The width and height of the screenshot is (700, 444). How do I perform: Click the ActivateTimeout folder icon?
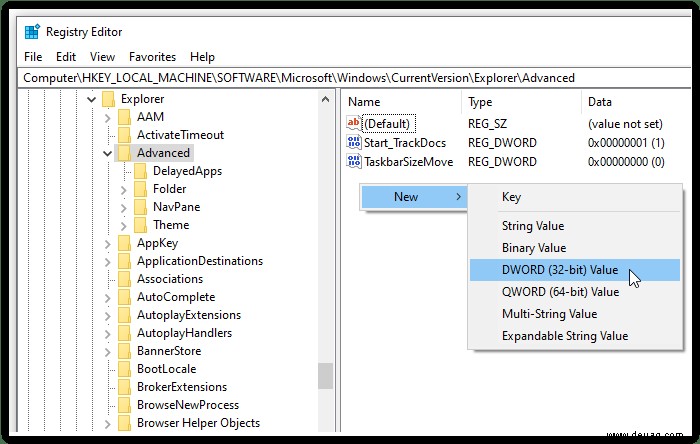(125, 135)
